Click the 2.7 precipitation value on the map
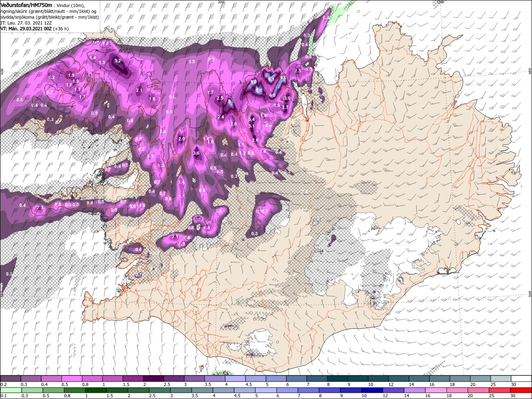Viewport: 532px width, 399px height. pyautogui.click(x=285, y=107)
